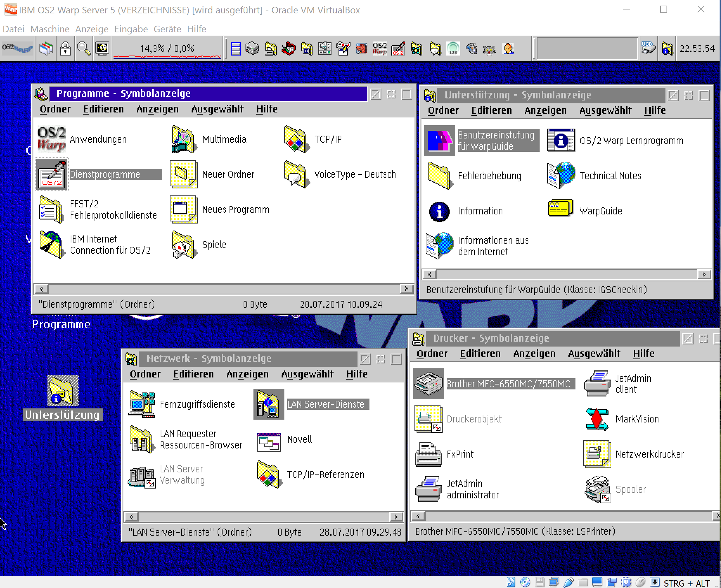The width and height of the screenshot is (721, 588).
Task: Click Netzwerk window system menu icon
Action: coord(131,359)
